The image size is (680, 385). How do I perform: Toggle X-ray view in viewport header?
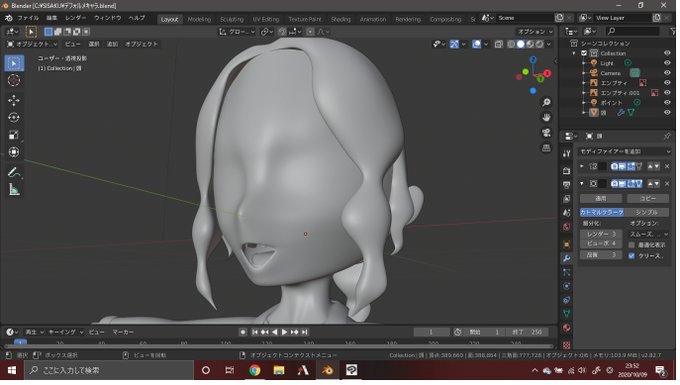[x=499, y=44]
